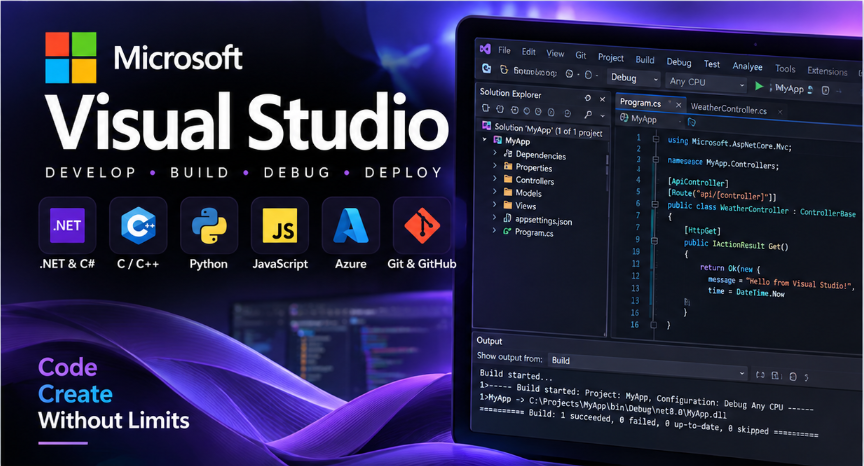Screen dimensions: 864x466
Task: Close the WeatherController.cs tab
Action: [x=780, y=112]
